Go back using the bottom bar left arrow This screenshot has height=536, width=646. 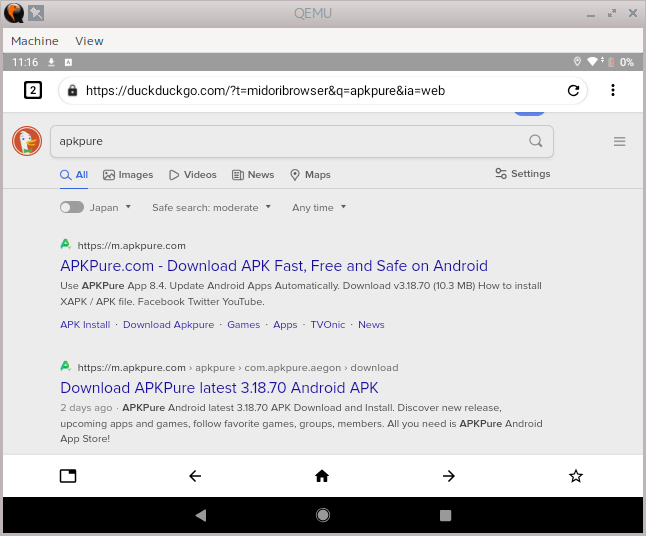195,476
